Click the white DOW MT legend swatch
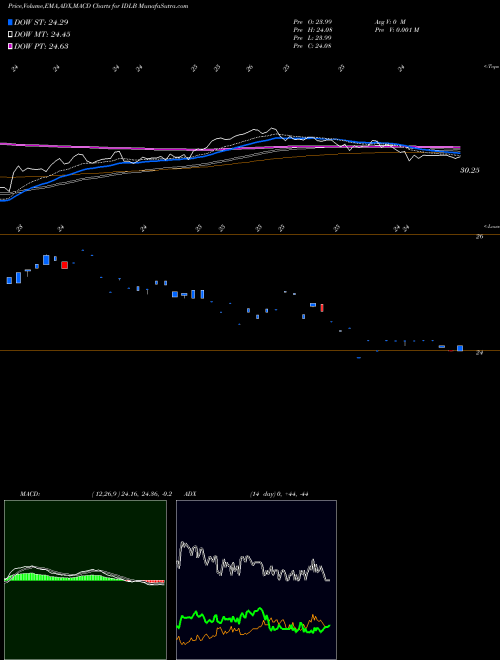This screenshot has width=500, height=660. [10, 34]
